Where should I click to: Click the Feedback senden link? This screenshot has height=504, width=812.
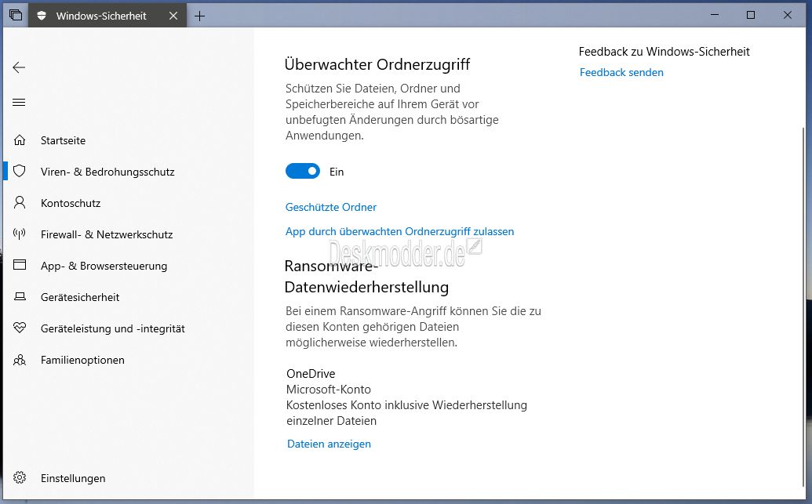point(621,72)
